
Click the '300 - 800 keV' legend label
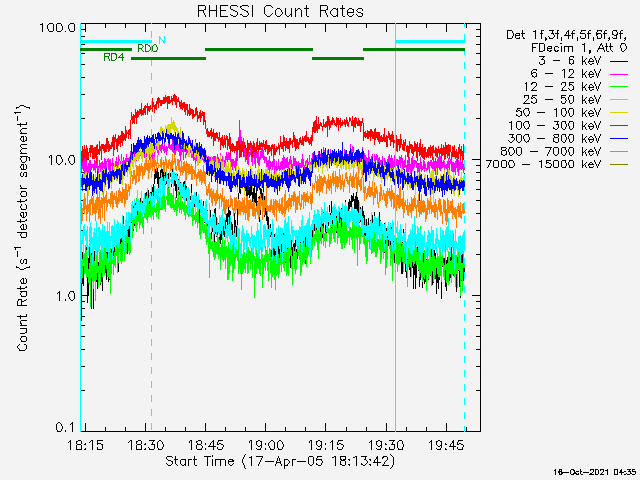(x=555, y=138)
